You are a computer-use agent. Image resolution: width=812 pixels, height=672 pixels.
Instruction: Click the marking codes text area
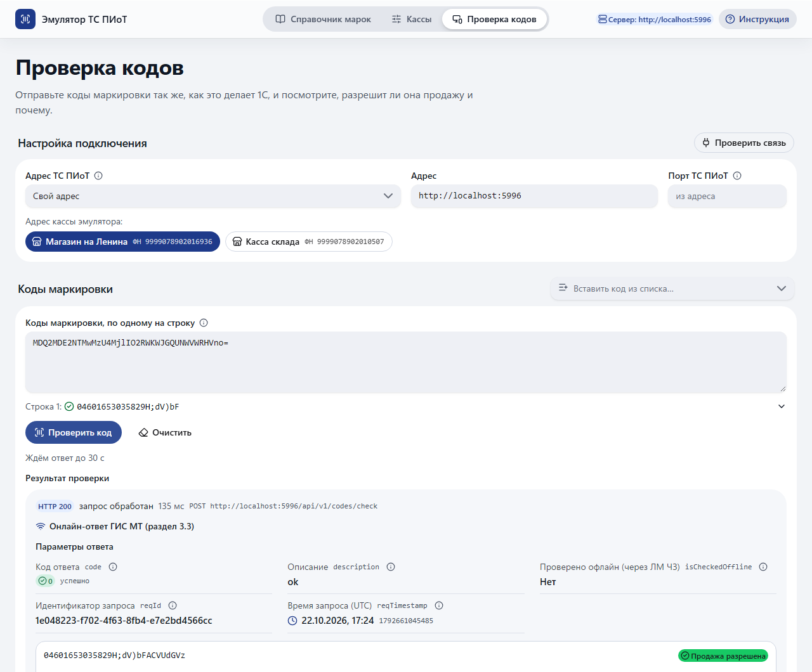(406, 362)
